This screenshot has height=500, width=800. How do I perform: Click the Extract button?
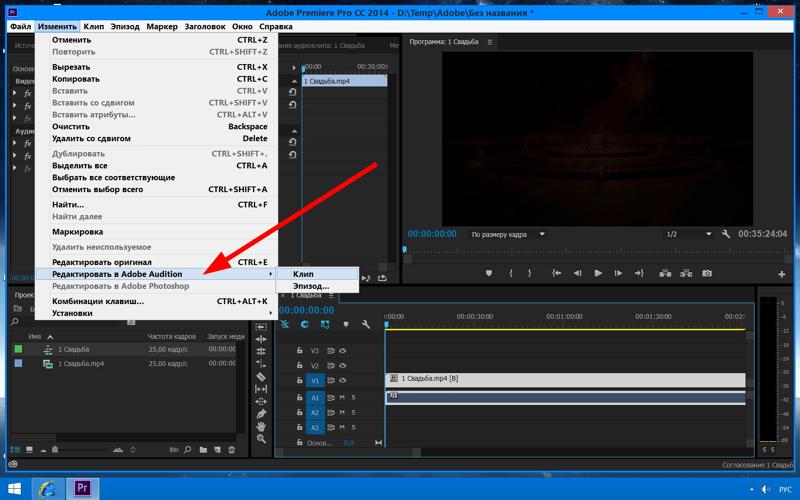(686, 273)
